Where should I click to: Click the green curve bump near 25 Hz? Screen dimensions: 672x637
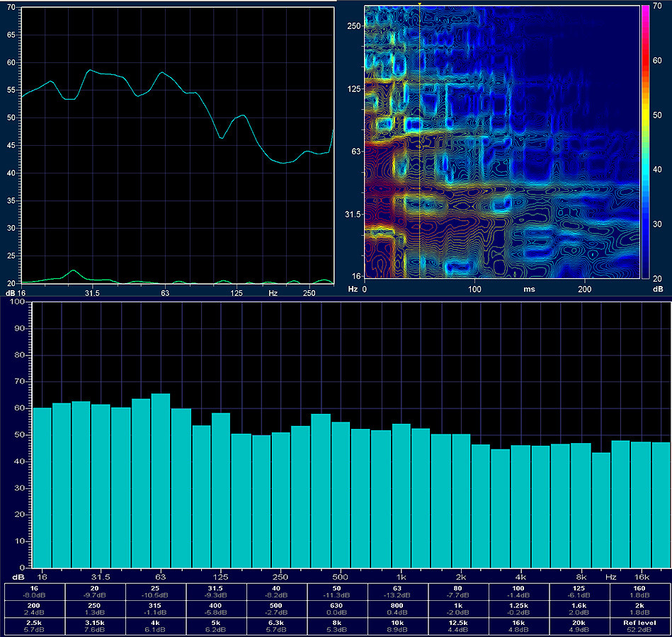pyautogui.click(x=74, y=271)
